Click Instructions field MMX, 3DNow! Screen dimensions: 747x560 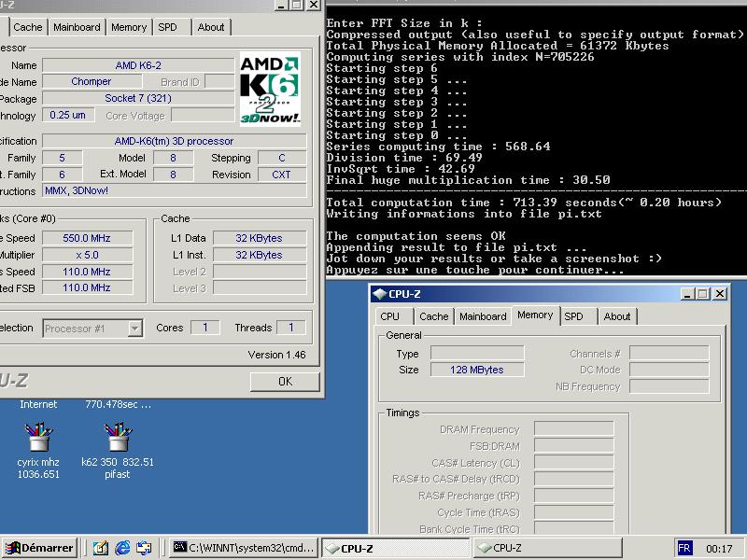pyautogui.click(x=174, y=190)
